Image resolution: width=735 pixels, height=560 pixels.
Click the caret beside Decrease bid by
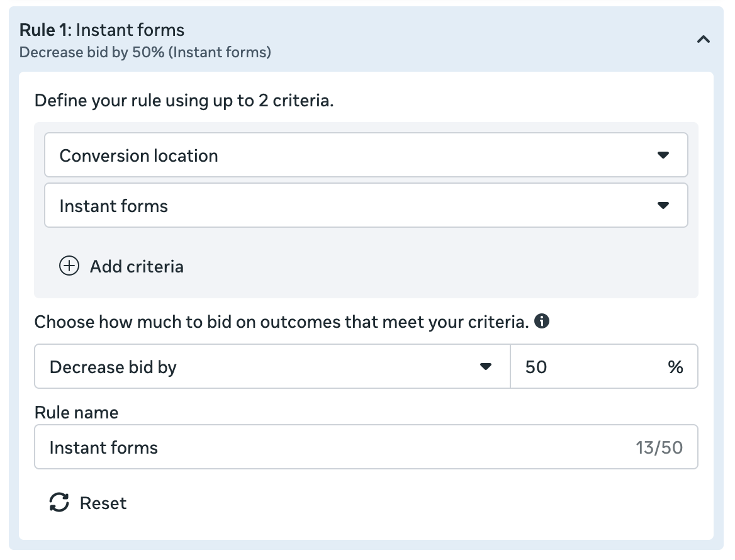[x=485, y=367]
